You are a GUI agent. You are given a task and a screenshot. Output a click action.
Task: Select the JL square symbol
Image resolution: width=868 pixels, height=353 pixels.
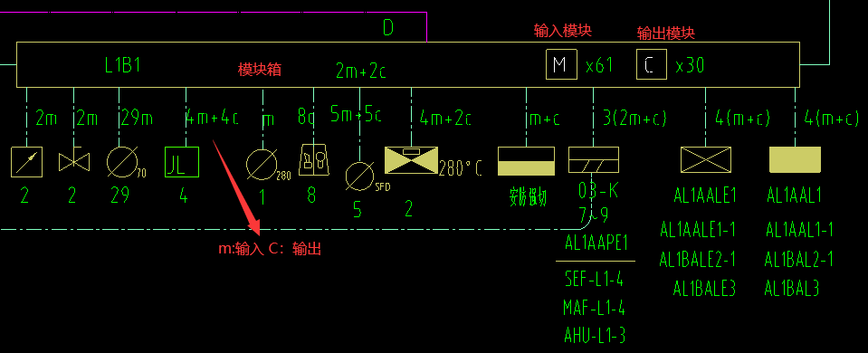click(182, 162)
